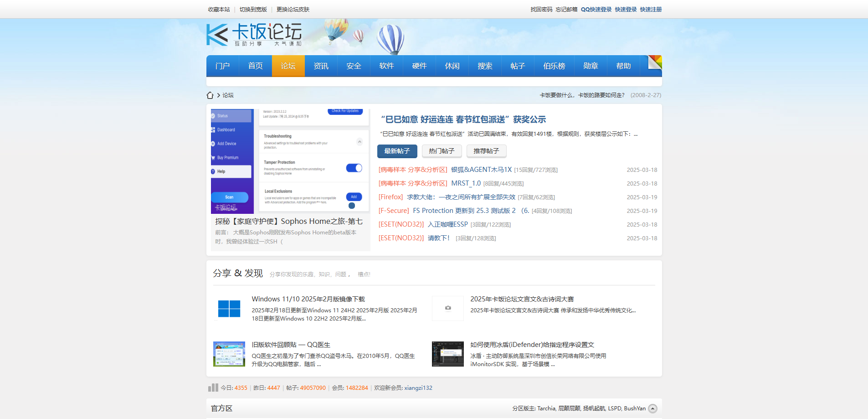Select the 最新帖子 tab
The width and height of the screenshot is (868, 419).
coord(397,151)
